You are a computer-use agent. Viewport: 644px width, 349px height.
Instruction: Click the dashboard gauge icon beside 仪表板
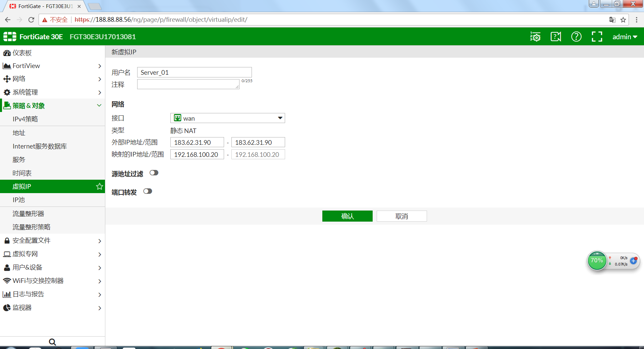click(x=7, y=53)
